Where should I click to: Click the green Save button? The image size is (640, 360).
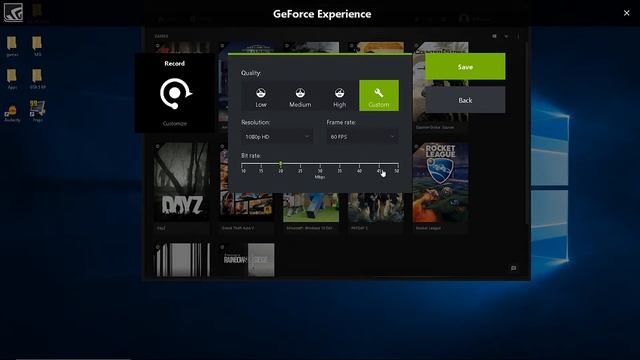pos(465,67)
